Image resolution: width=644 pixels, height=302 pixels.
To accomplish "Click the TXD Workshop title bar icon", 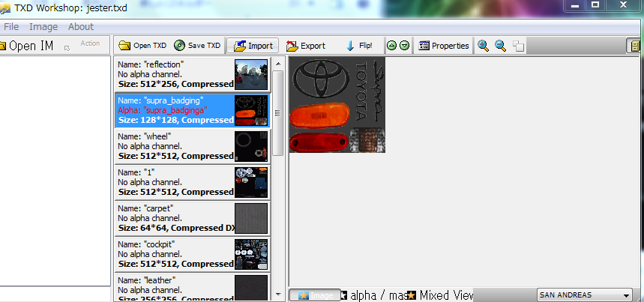I will (x=4, y=7).
